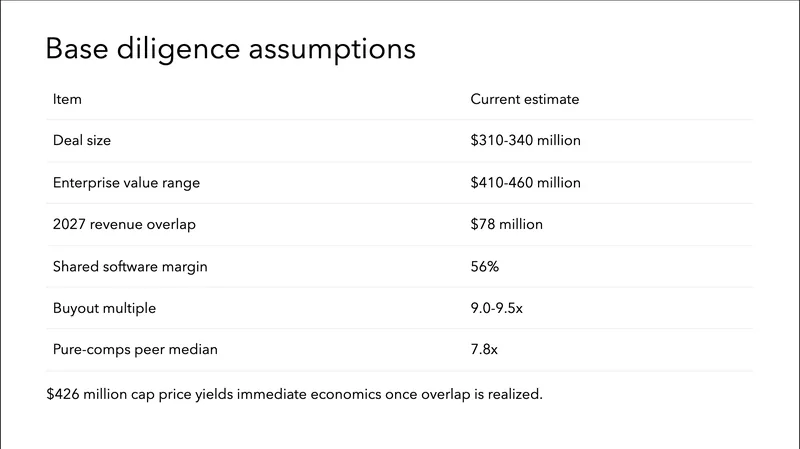Select the 'Deal size' row label
800x449 pixels.
tap(82, 141)
